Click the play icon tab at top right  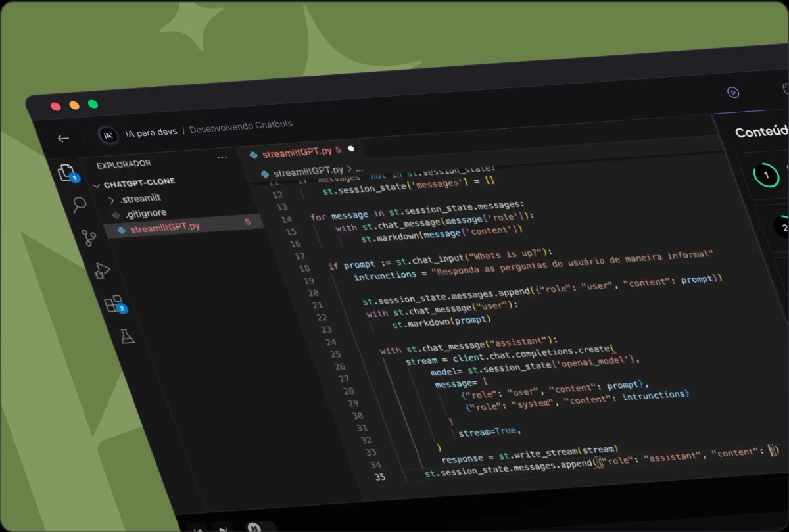[x=733, y=92]
